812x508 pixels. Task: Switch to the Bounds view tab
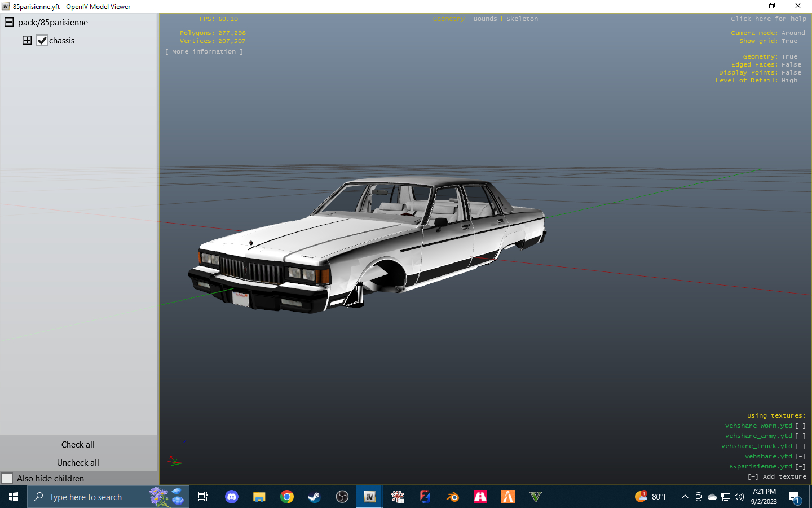(x=485, y=19)
